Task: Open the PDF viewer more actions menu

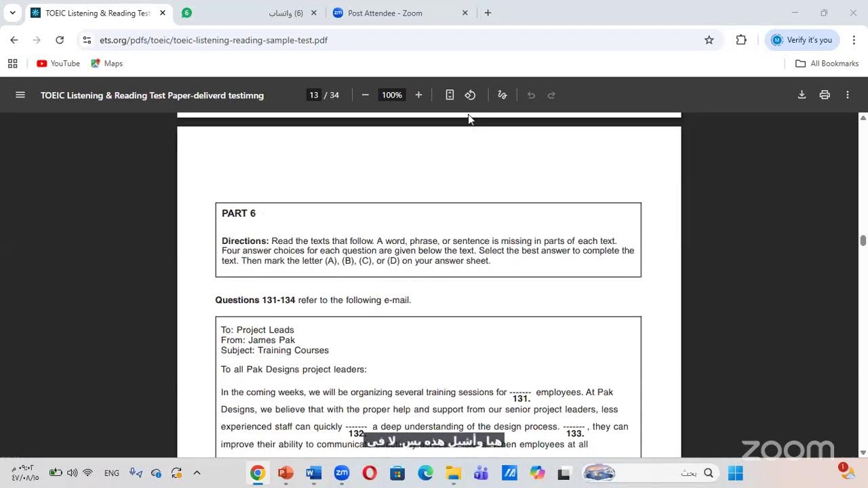Action: pyautogui.click(x=848, y=95)
